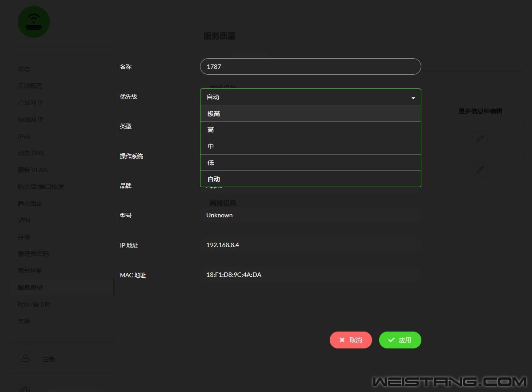
Task: Go to 防火墙/端口转发 menu item
Action: coord(41,187)
